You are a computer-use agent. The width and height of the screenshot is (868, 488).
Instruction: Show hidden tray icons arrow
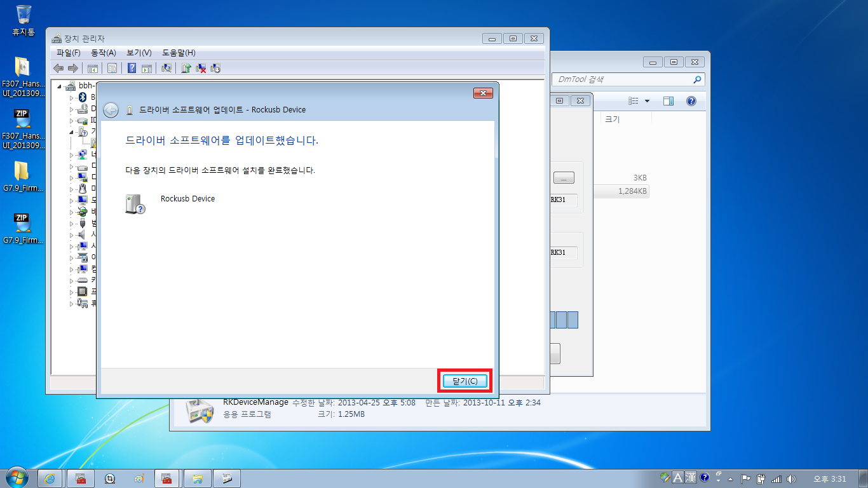click(731, 478)
